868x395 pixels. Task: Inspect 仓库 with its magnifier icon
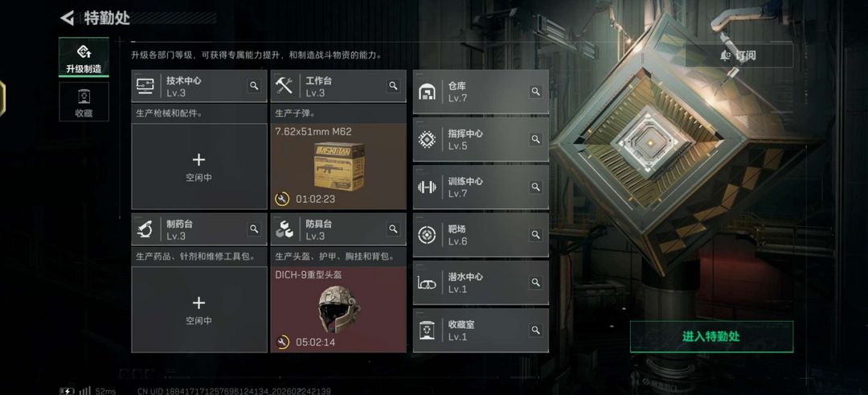coord(535,92)
